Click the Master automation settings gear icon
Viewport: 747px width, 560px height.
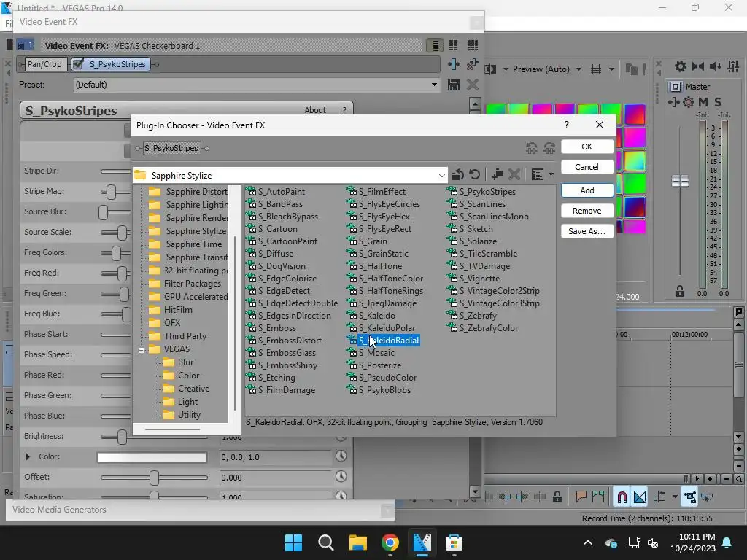(x=689, y=102)
